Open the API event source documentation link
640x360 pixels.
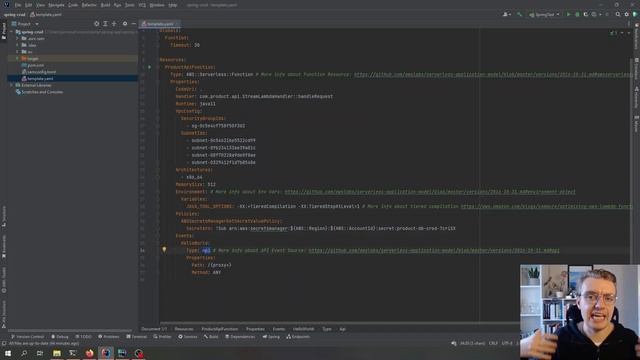point(434,250)
